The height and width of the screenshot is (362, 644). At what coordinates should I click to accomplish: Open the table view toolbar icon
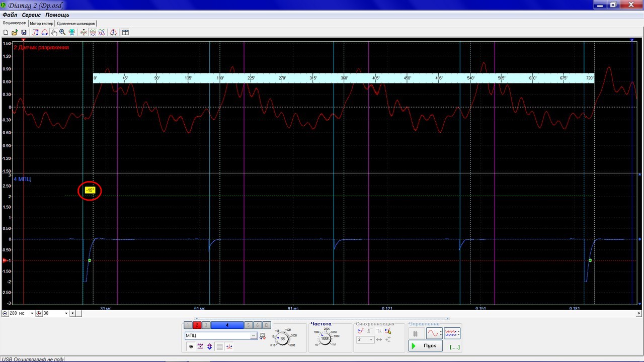pyautogui.click(x=125, y=32)
